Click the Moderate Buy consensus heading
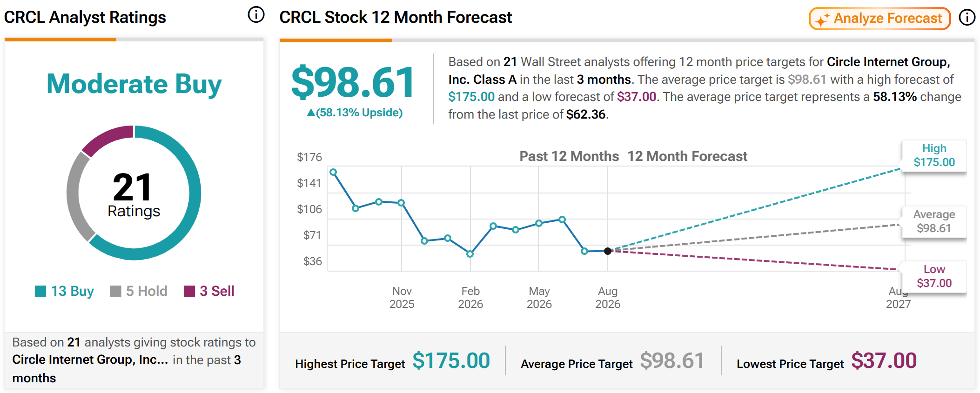 click(x=134, y=84)
